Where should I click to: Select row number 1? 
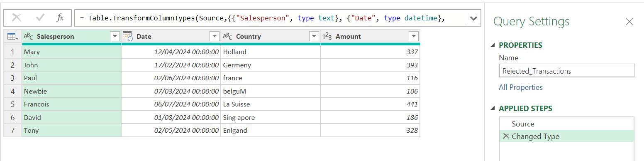[13, 52]
